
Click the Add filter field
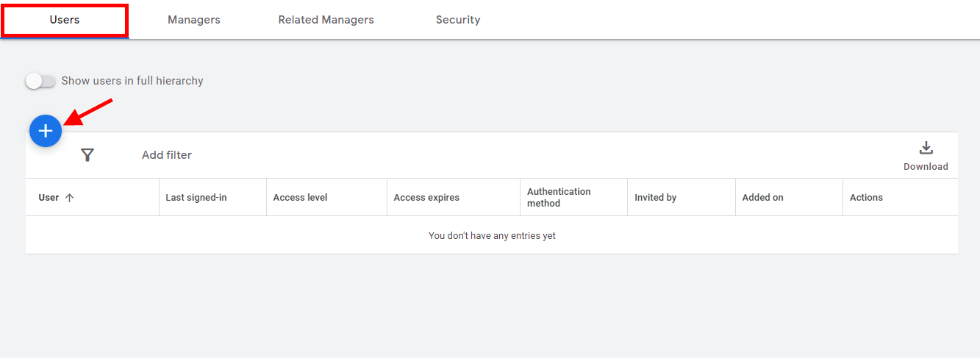[x=167, y=155]
